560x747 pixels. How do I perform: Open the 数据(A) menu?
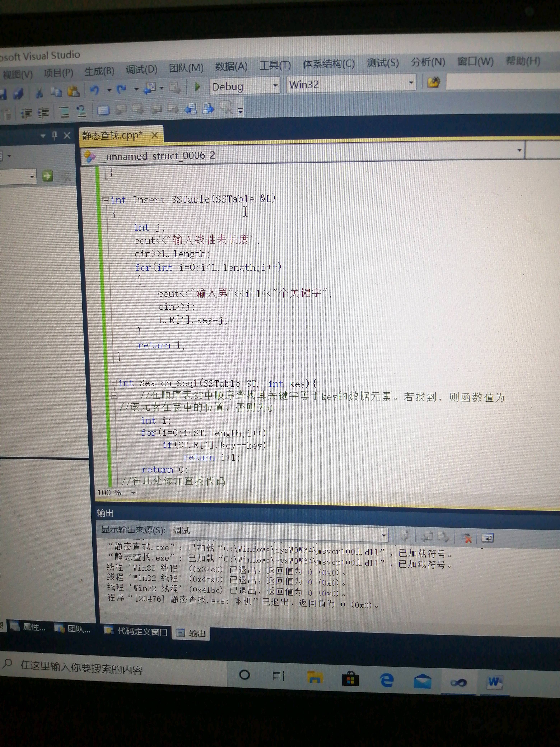click(x=231, y=66)
